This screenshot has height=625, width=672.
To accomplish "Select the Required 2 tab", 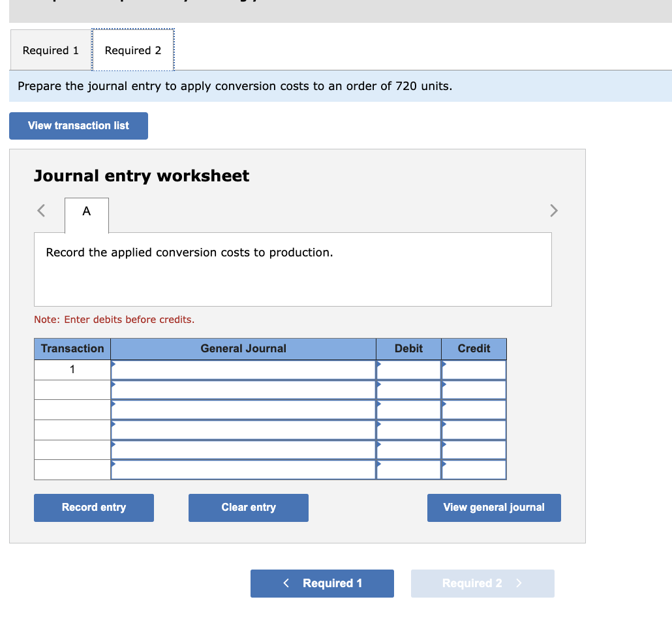I will pos(133,50).
